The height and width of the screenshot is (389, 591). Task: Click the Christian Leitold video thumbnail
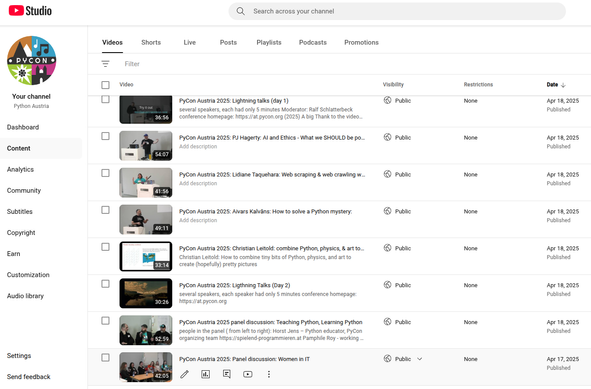pos(146,256)
